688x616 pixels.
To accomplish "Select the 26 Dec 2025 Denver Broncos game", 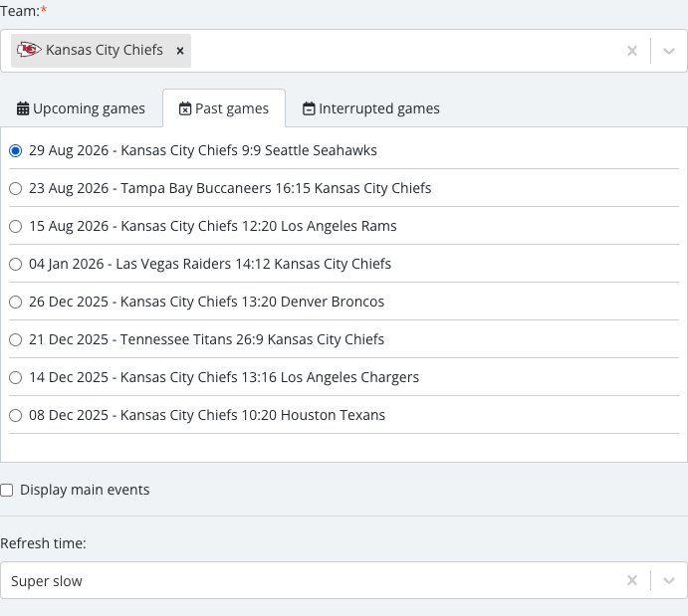I will click(x=15, y=303).
